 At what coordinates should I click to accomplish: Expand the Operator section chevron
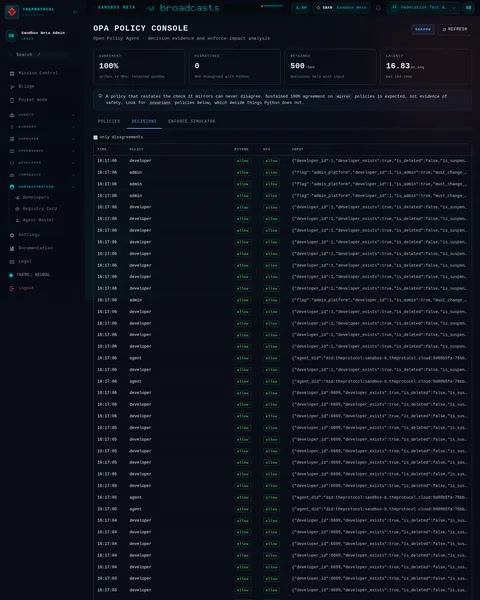(x=73, y=139)
